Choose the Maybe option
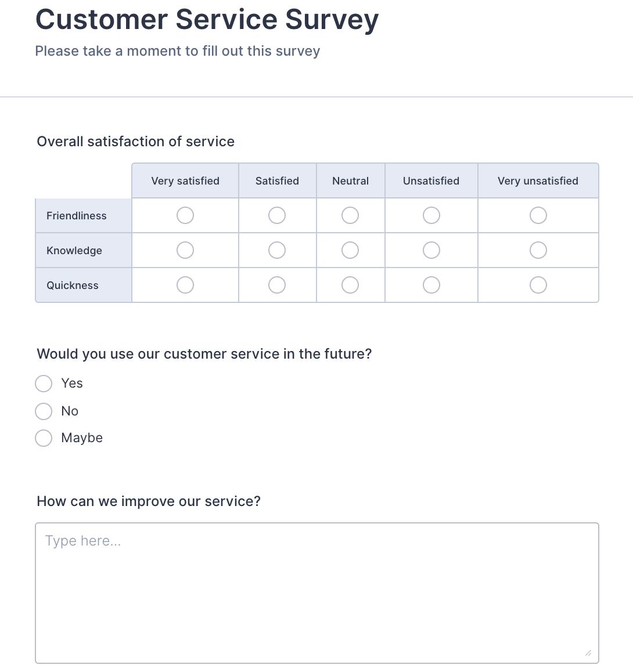 click(44, 438)
